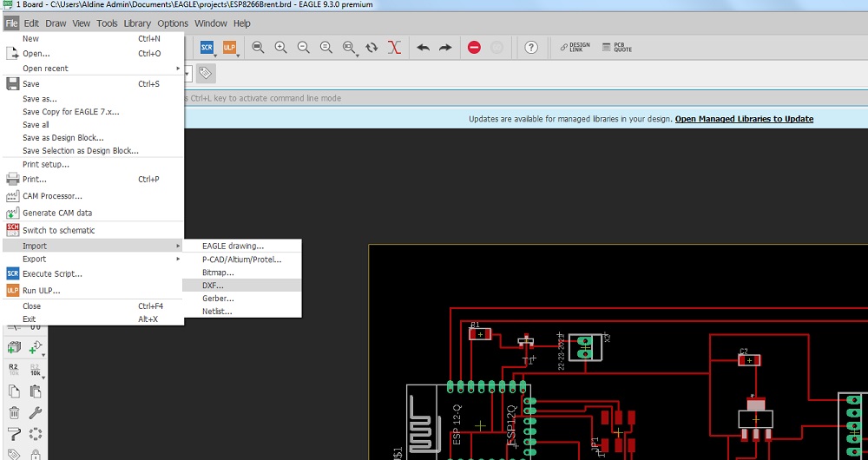Click Generate CAM data entry

point(93,214)
